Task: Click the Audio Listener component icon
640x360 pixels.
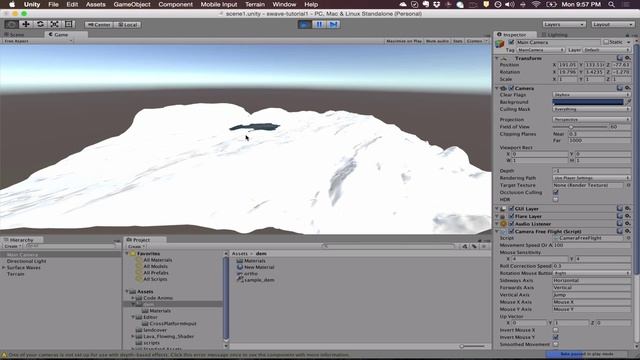Action: point(503,224)
